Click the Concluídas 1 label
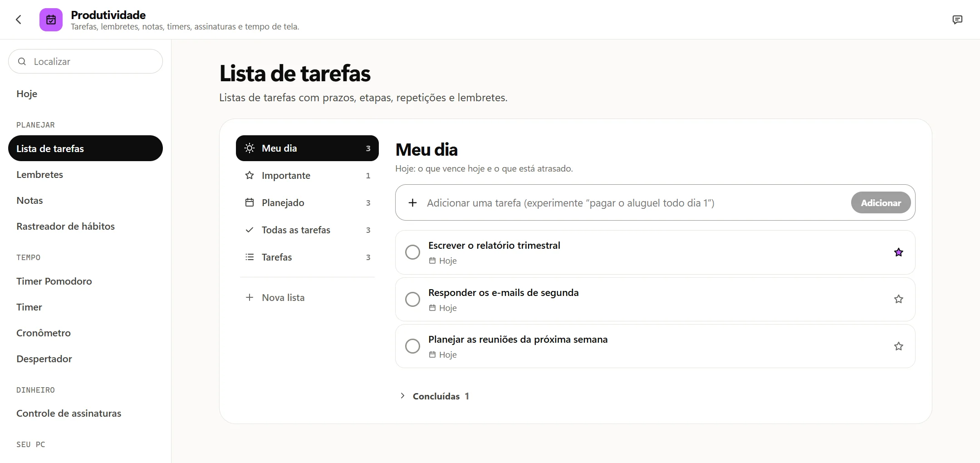The width and height of the screenshot is (980, 463). click(441, 396)
